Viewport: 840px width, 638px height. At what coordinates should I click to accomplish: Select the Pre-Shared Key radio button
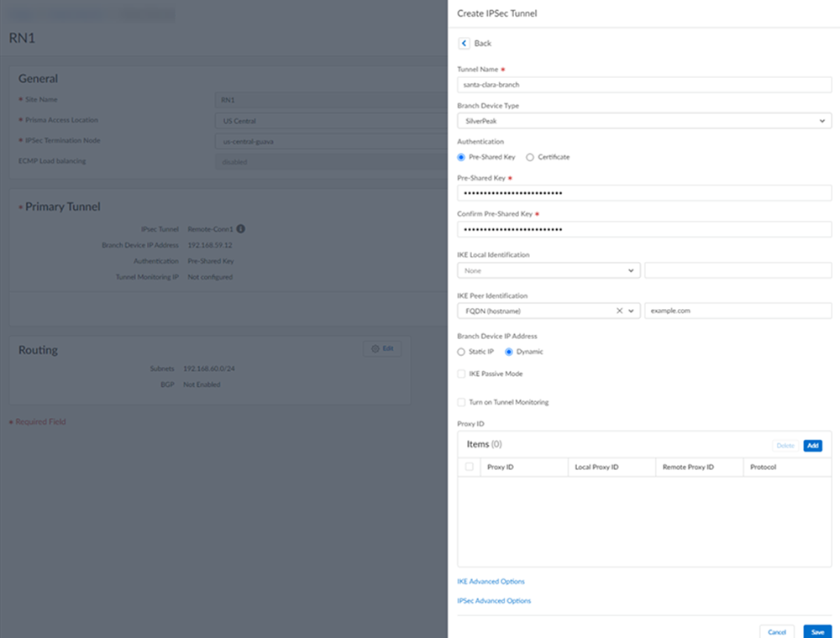point(461,157)
